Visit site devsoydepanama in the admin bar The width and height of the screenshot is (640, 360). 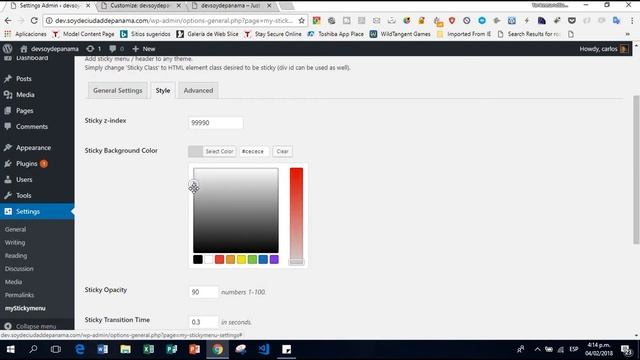point(49,49)
